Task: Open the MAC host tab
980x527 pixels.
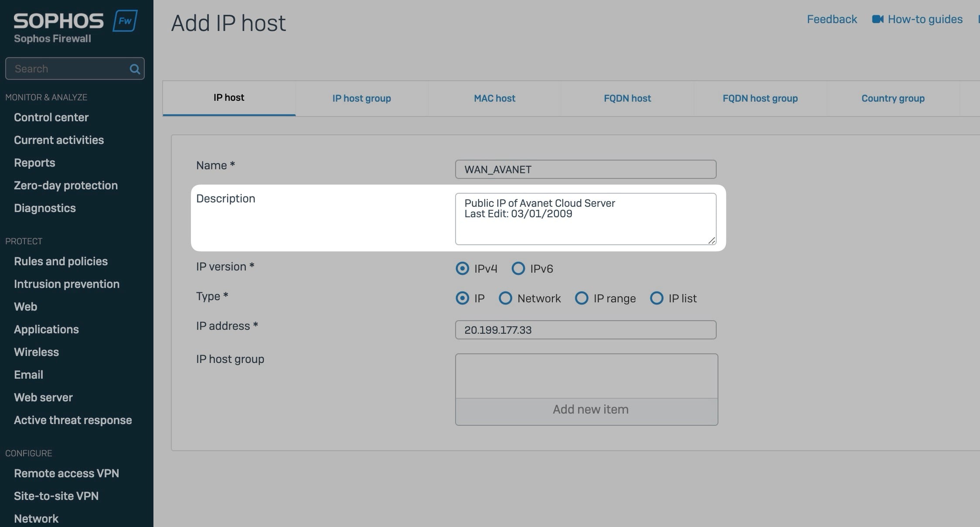Action: [x=494, y=99]
